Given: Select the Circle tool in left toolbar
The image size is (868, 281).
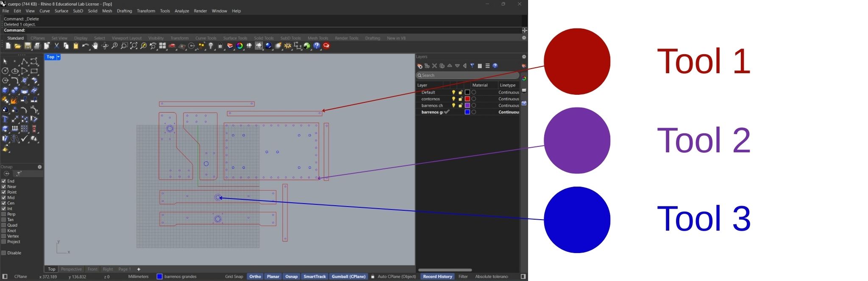Looking at the screenshot, I should click(x=6, y=71).
